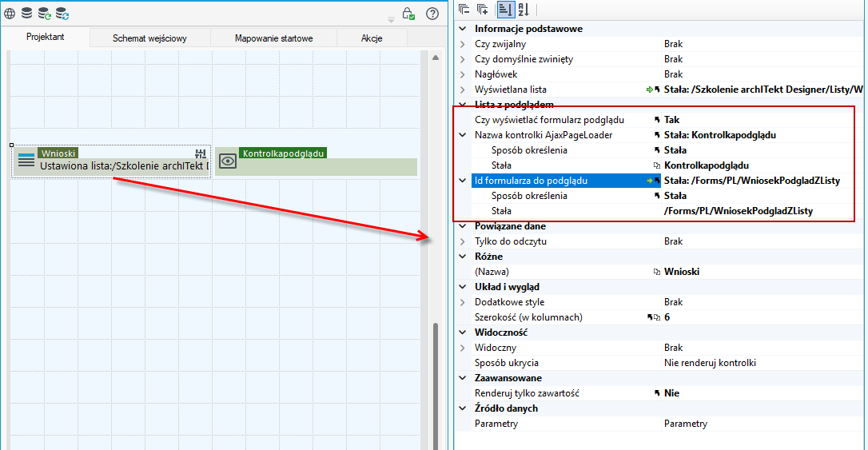868x450 pixels.
Task: Click copy icon next to Wnioski name value
Action: 657,272
